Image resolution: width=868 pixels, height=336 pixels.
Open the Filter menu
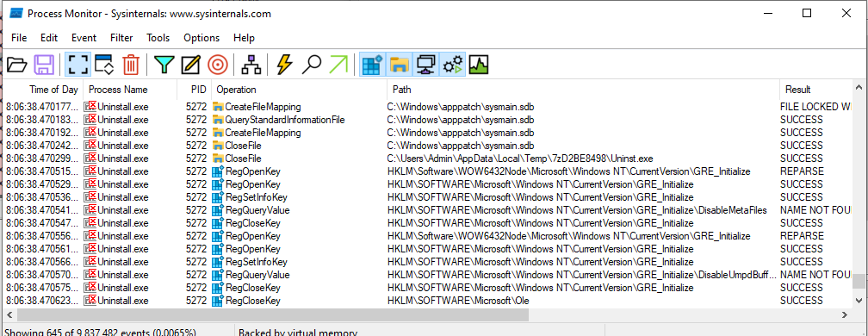point(121,38)
